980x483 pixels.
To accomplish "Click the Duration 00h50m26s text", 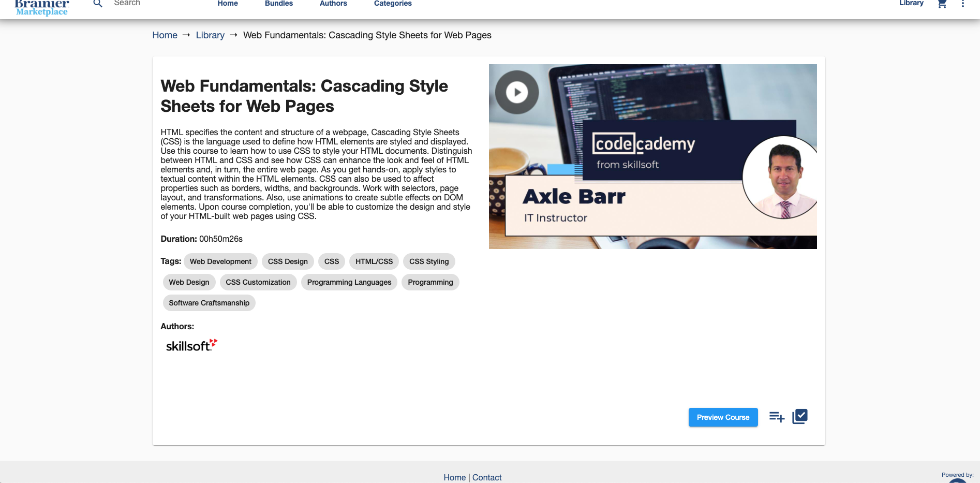I will 201,239.
